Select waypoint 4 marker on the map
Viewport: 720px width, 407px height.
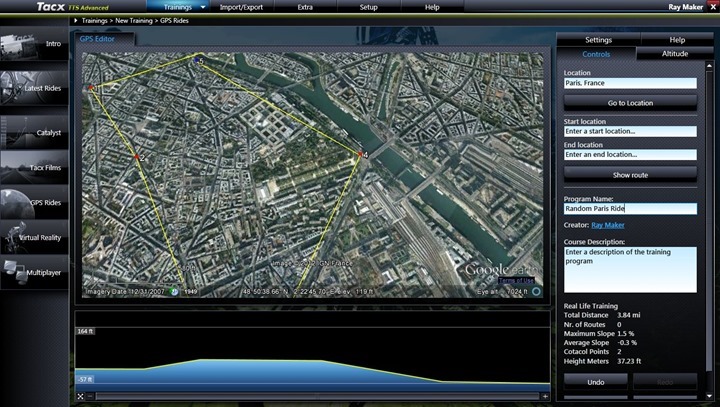coord(361,155)
